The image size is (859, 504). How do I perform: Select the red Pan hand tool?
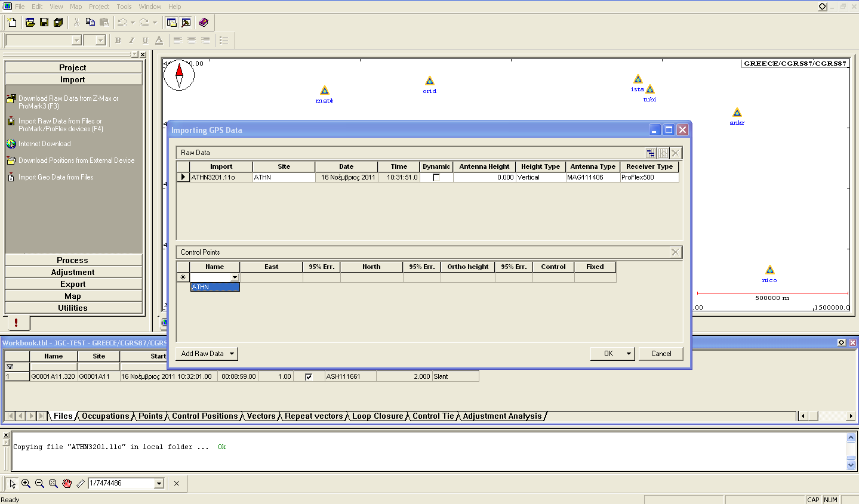(67, 483)
